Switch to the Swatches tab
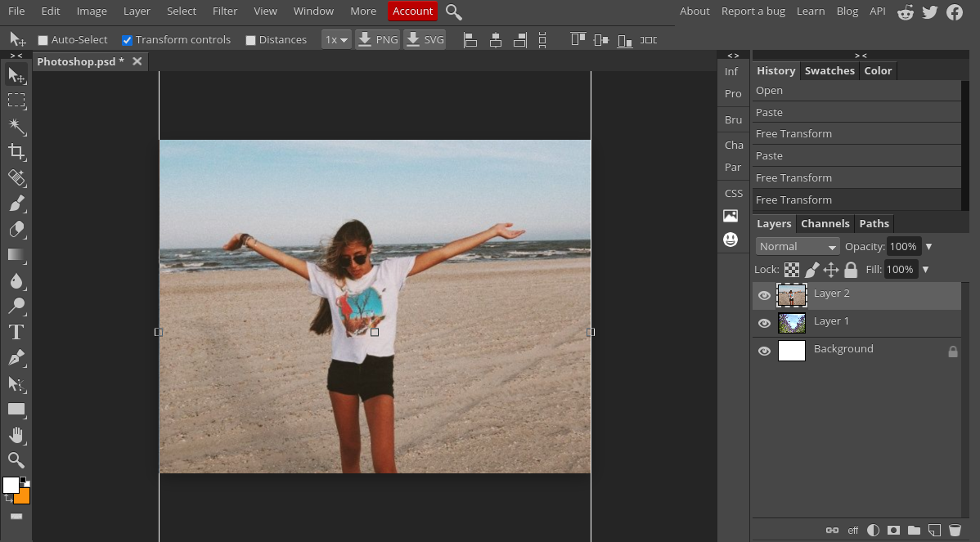Viewport: 980px width, 542px height. pos(829,70)
